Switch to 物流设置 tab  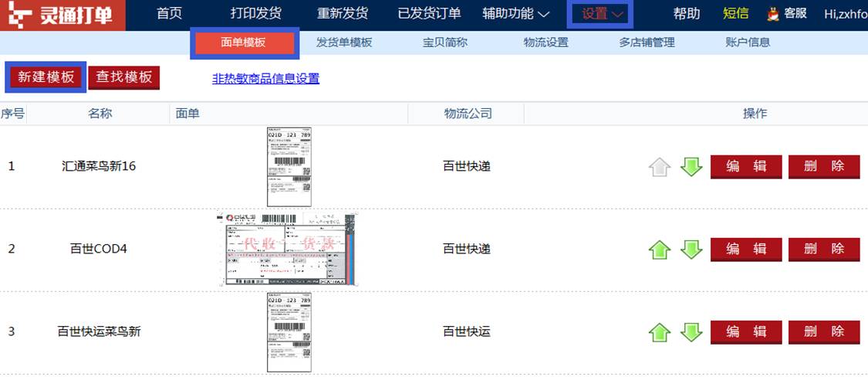pos(545,42)
